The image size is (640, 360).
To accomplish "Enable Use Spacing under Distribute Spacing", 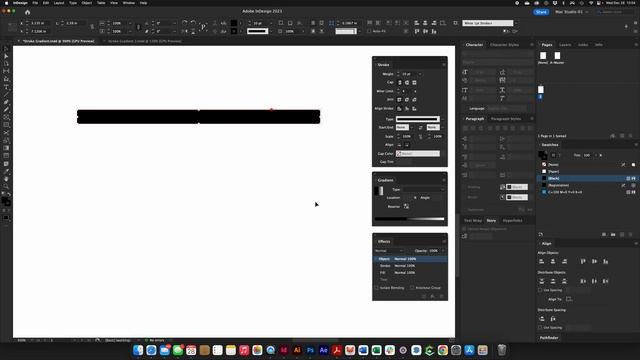I will [x=540, y=328].
